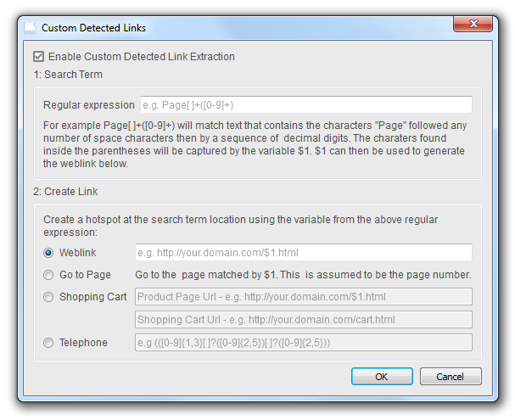Click the Product Page Url field
The height and width of the screenshot is (420, 515).
tap(303, 297)
